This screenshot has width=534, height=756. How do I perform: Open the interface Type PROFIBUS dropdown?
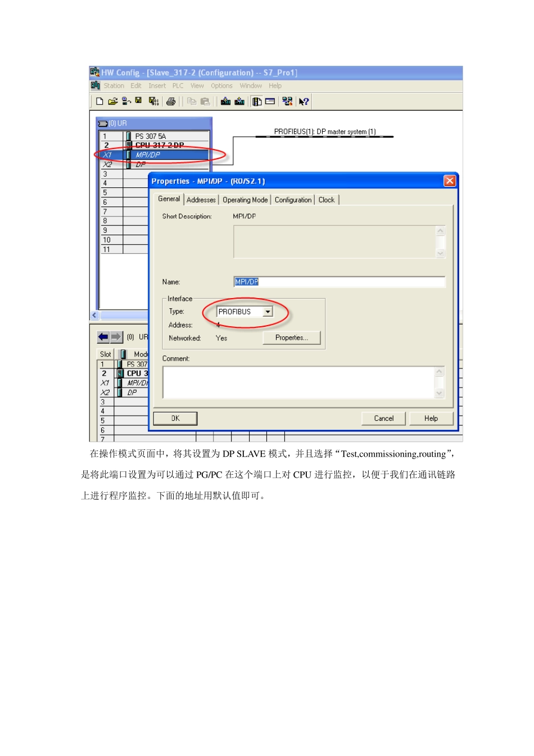pos(268,312)
